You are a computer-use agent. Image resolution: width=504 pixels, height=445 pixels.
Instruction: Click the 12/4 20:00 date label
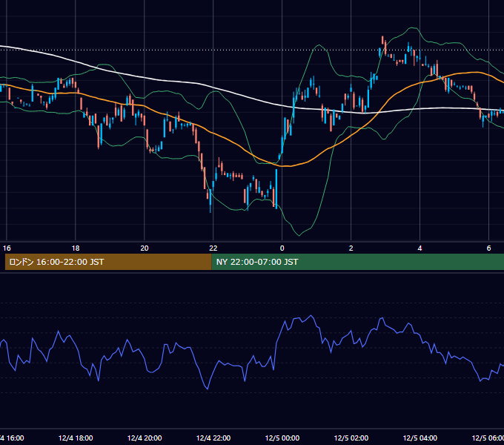point(145,438)
